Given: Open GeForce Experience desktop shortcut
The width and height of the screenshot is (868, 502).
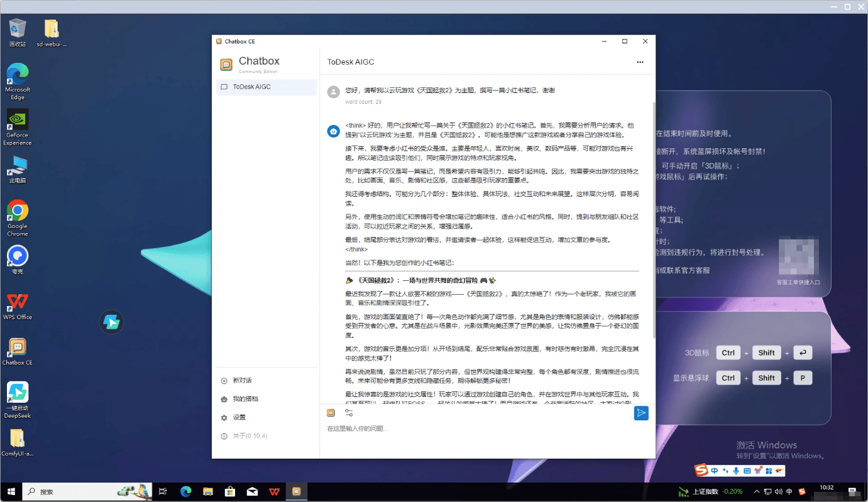Looking at the screenshot, I should tap(18, 128).
